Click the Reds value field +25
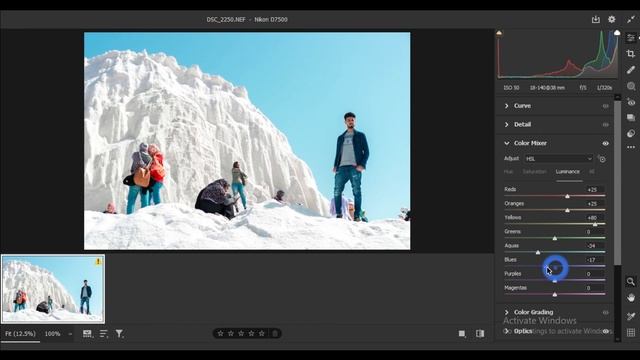The height and width of the screenshot is (360, 640). [x=592, y=190]
